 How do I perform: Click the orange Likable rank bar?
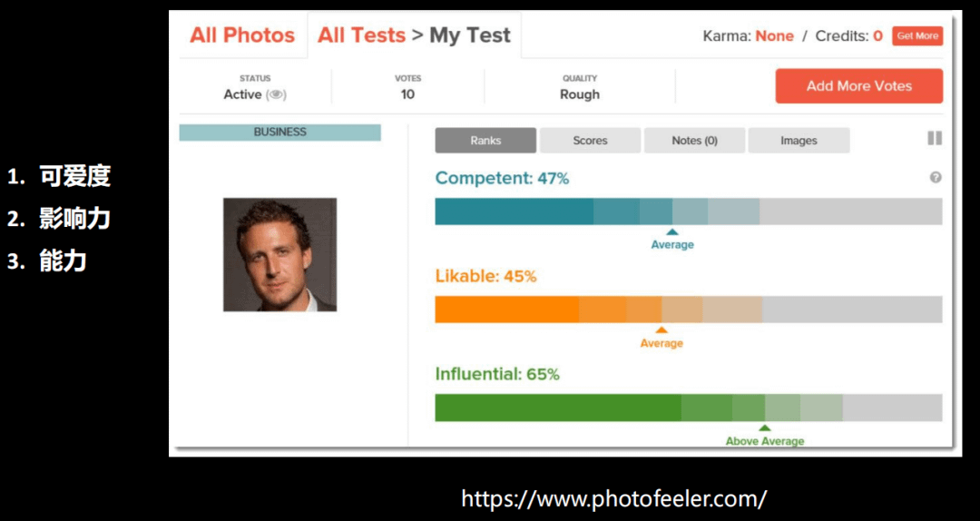(x=688, y=310)
